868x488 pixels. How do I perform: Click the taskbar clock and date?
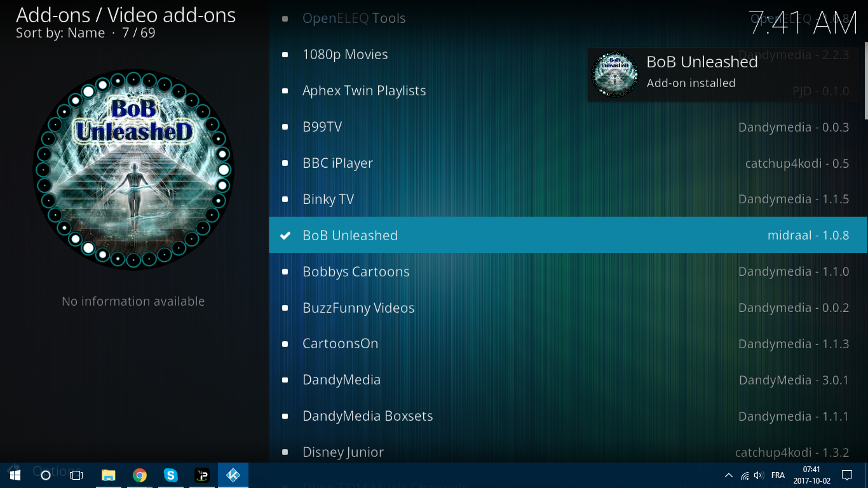click(811, 475)
